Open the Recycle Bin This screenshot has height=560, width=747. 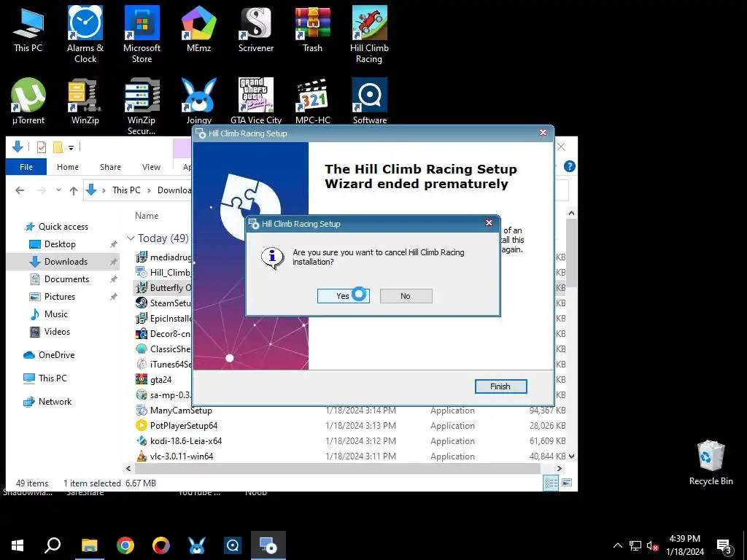[x=711, y=463]
